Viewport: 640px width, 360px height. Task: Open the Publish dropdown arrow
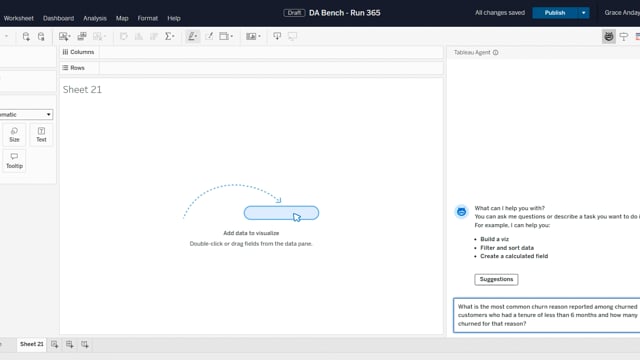[x=584, y=13]
